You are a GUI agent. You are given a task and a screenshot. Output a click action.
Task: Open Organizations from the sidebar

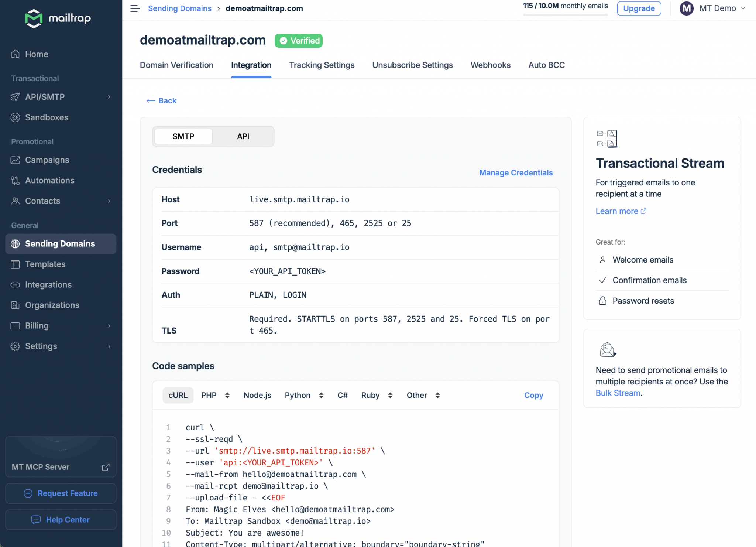[52, 305]
